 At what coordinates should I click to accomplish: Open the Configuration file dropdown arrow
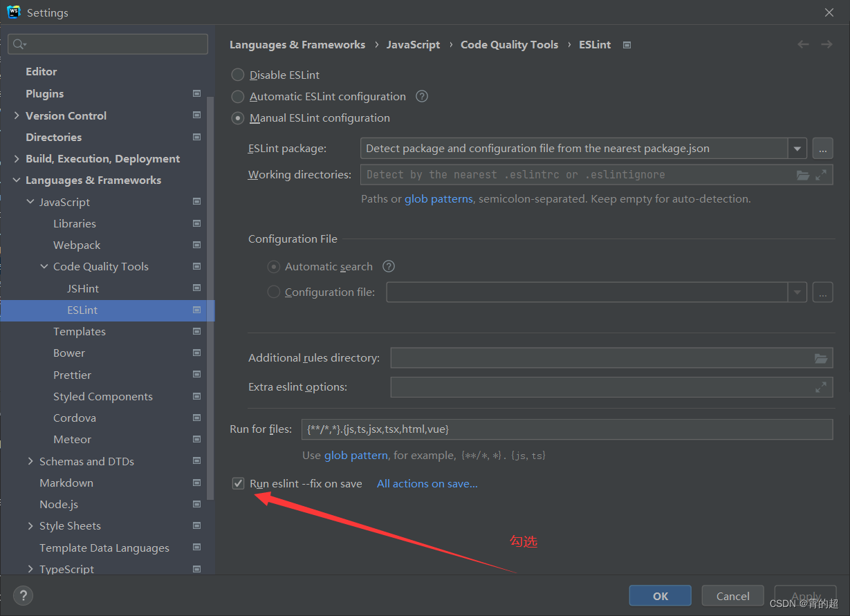click(797, 292)
